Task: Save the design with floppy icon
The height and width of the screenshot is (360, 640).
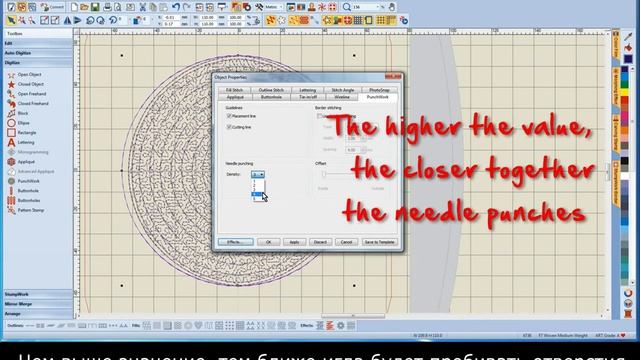Action: (x=95, y=7)
